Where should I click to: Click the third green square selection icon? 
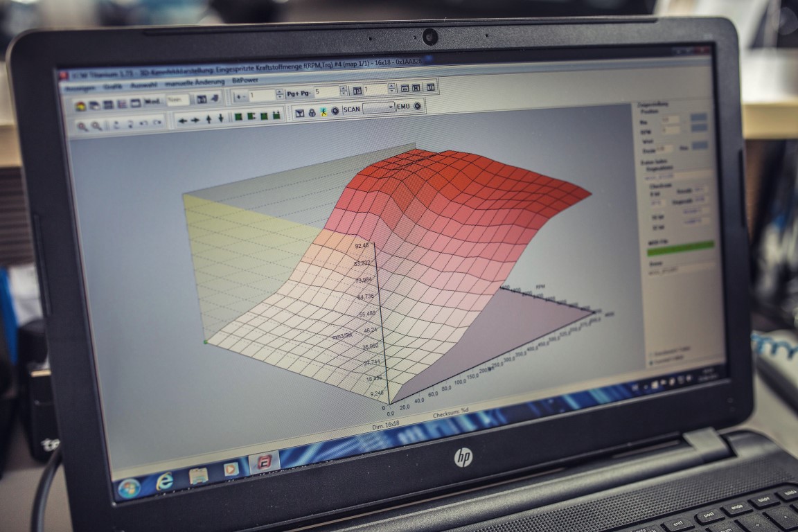click(264, 116)
